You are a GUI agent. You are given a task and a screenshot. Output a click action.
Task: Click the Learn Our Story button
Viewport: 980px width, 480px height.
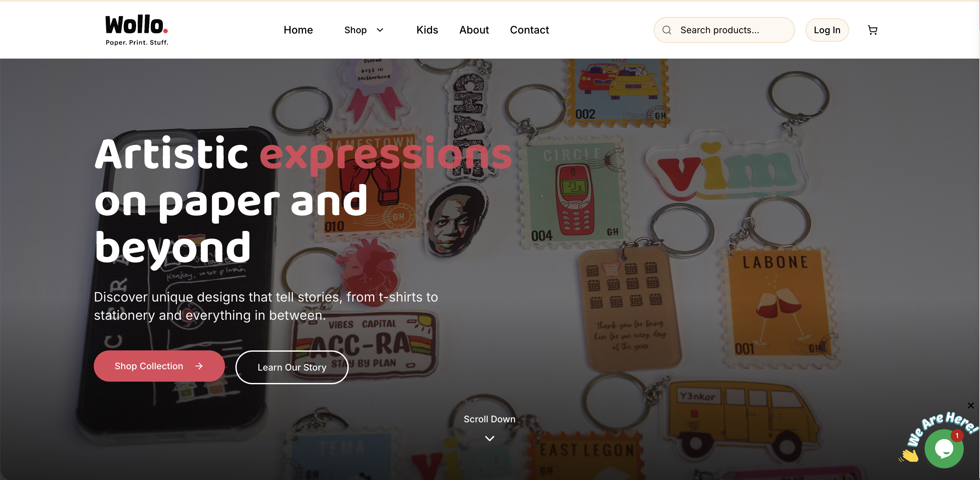coord(292,367)
